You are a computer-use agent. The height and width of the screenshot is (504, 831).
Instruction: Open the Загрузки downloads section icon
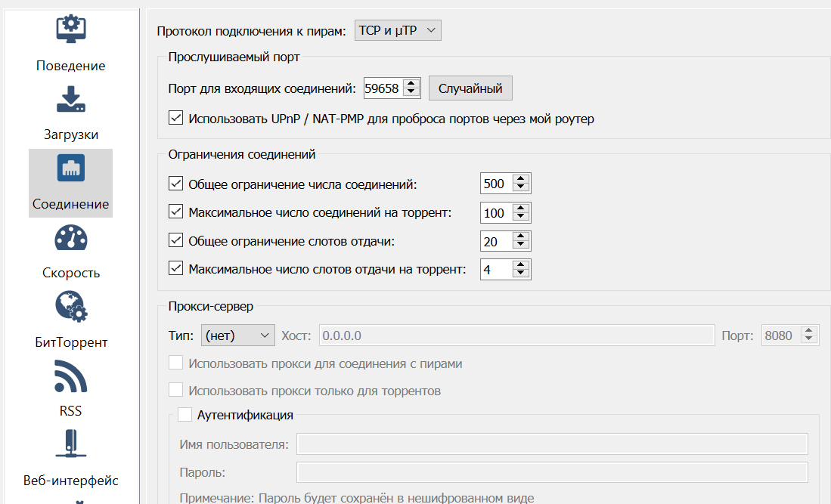(71, 99)
